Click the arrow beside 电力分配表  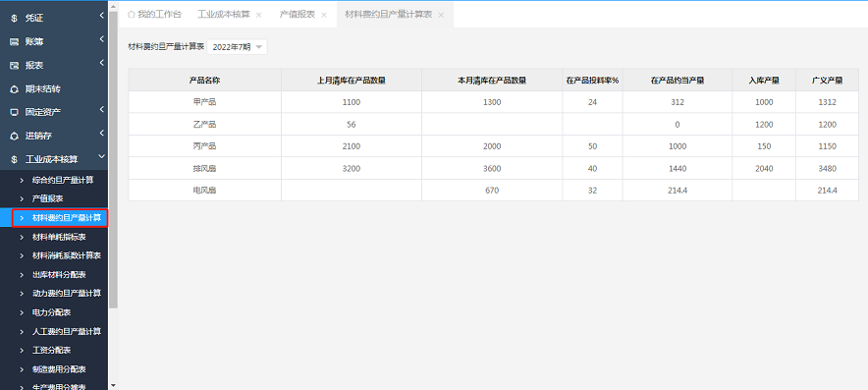click(x=22, y=312)
